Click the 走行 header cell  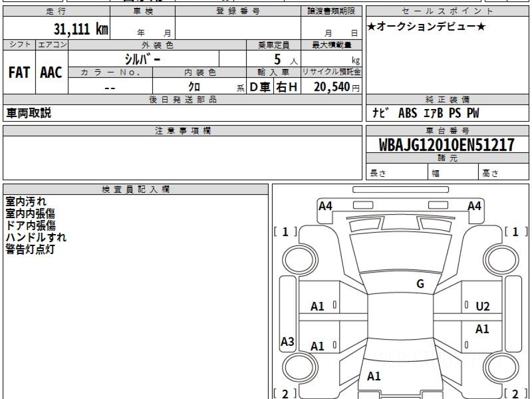[x=56, y=12]
